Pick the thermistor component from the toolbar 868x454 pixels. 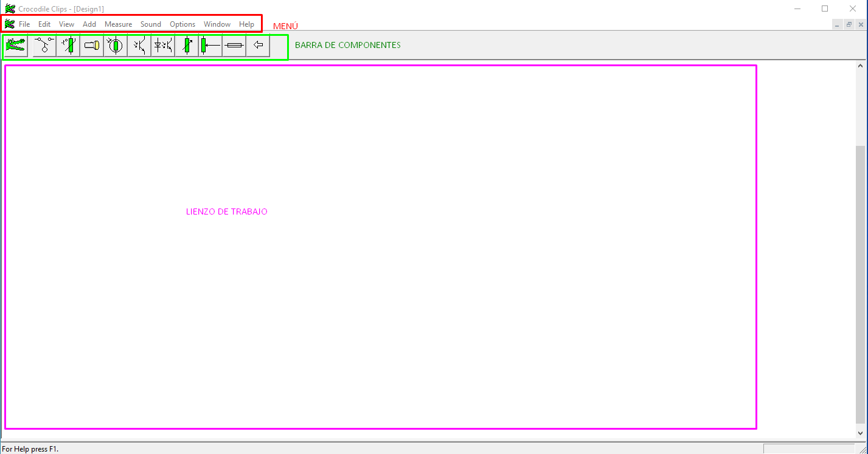tap(68, 46)
